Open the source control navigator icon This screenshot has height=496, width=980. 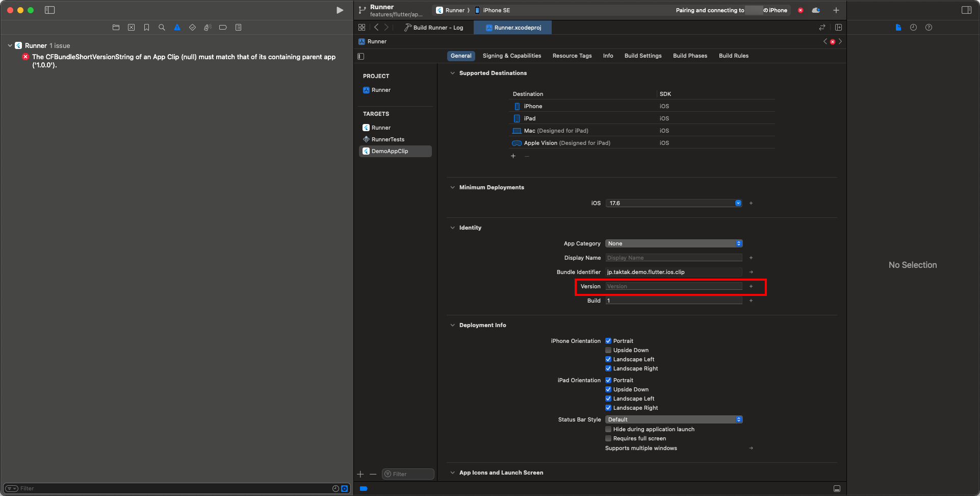click(x=131, y=28)
